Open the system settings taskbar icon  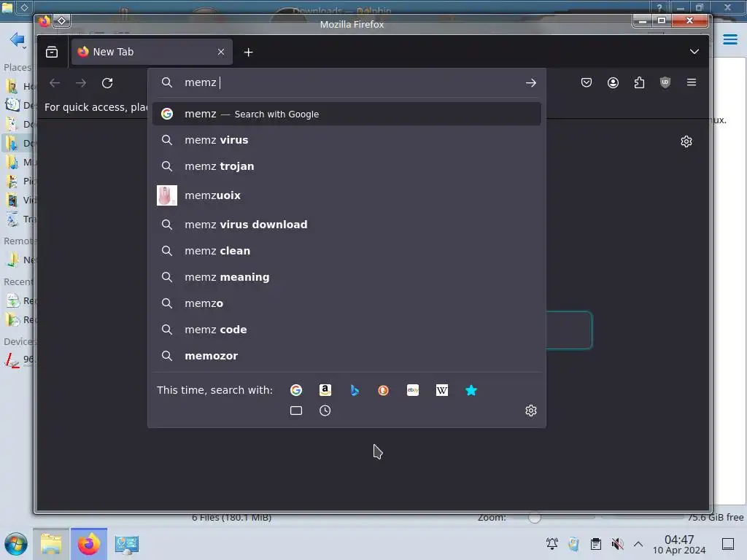[x=127, y=544]
